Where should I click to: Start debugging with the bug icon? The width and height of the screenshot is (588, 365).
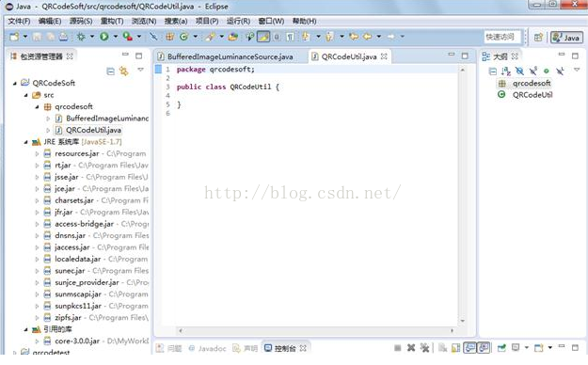[81, 37]
